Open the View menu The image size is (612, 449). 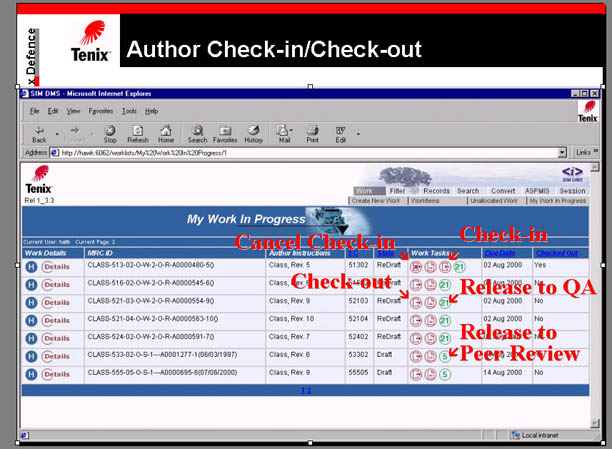click(73, 111)
